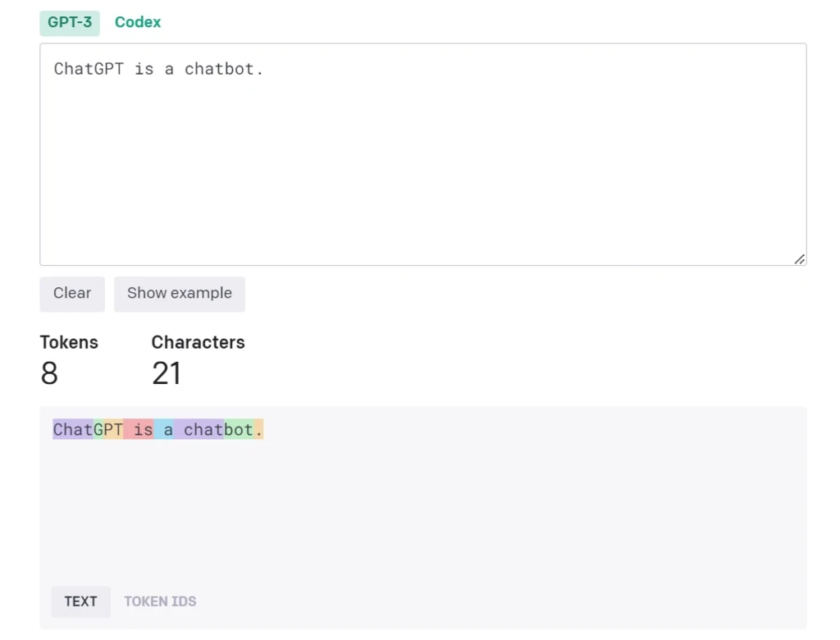Click the Clear button
The height and width of the screenshot is (640, 840).
71,293
